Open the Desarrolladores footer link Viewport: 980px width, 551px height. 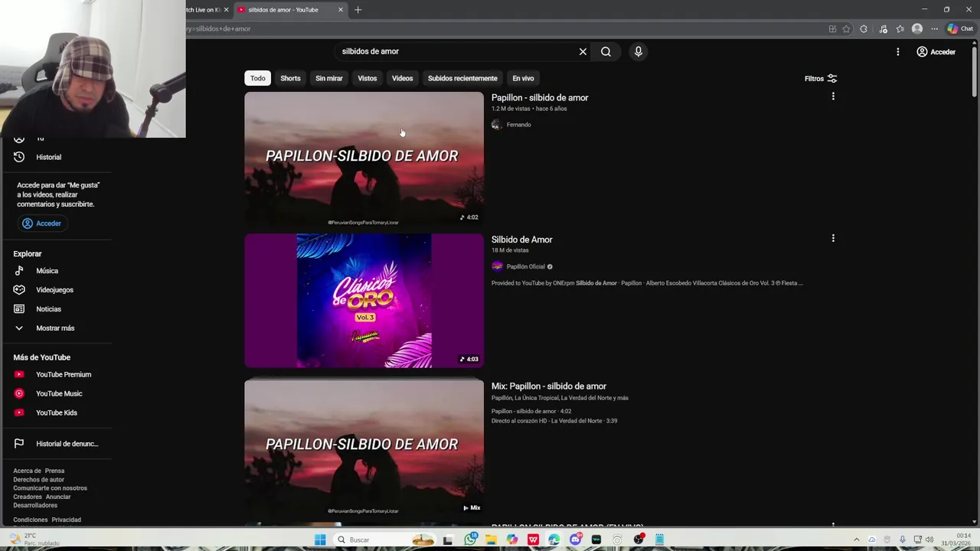(35, 505)
